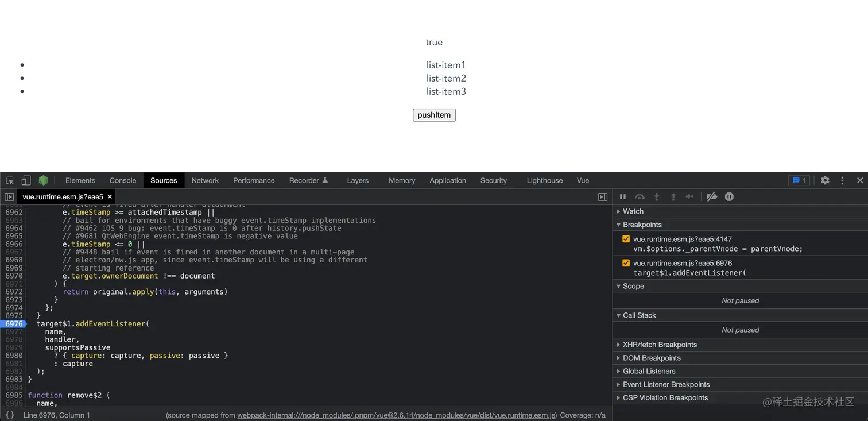The height and width of the screenshot is (421, 868).
Task: Remove the breakpoint marker on line 6976
Action: tap(14, 324)
